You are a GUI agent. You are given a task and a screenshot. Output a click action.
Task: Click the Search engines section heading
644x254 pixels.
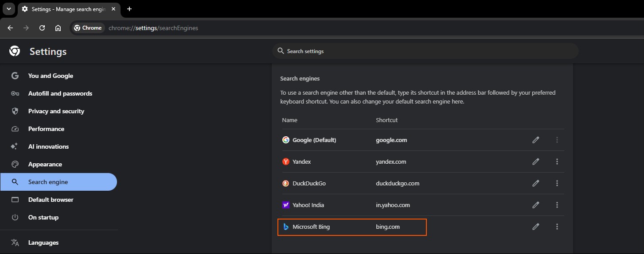click(x=300, y=78)
